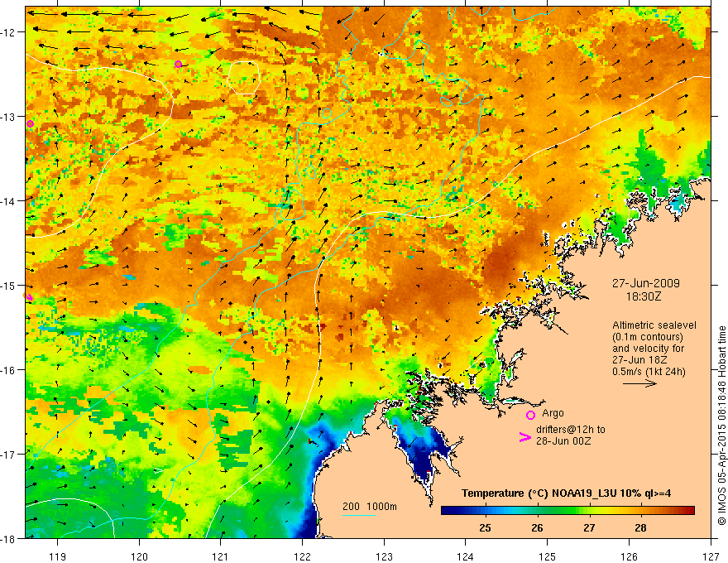728x563 pixels.
Task: Click the longitude label 126
Action: [629, 556]
